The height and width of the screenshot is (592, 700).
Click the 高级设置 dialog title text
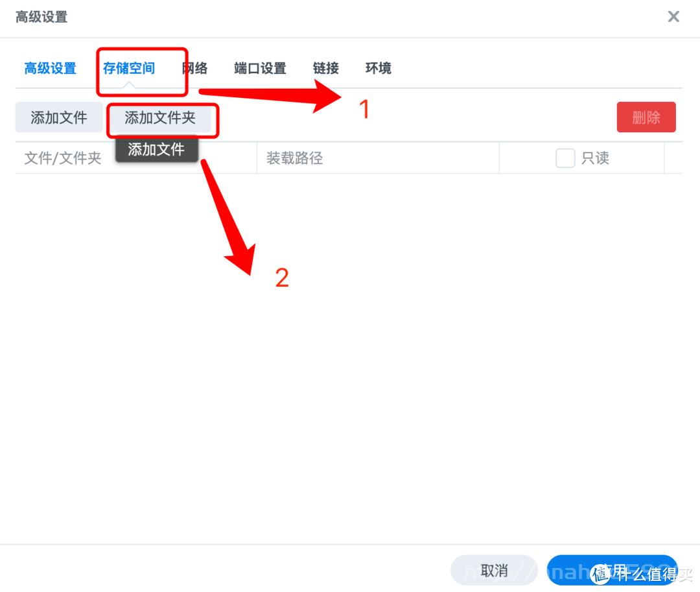coord(41,17)
